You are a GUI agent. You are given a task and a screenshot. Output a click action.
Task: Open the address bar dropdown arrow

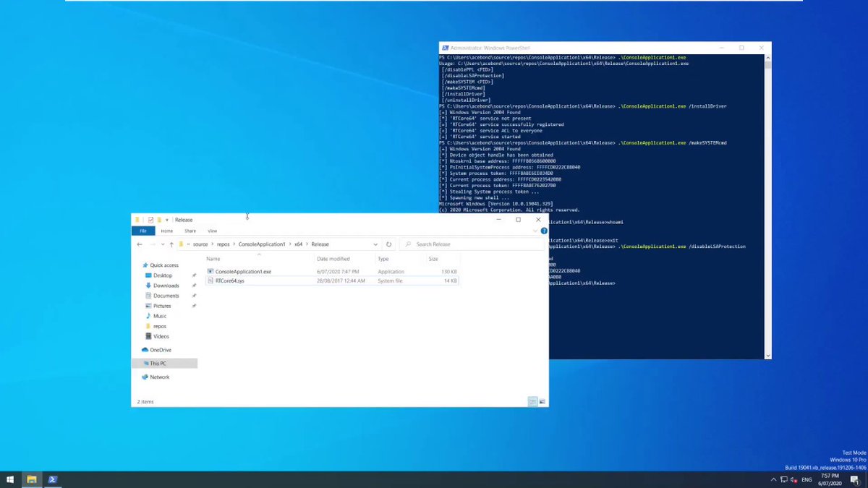point(375,244)
